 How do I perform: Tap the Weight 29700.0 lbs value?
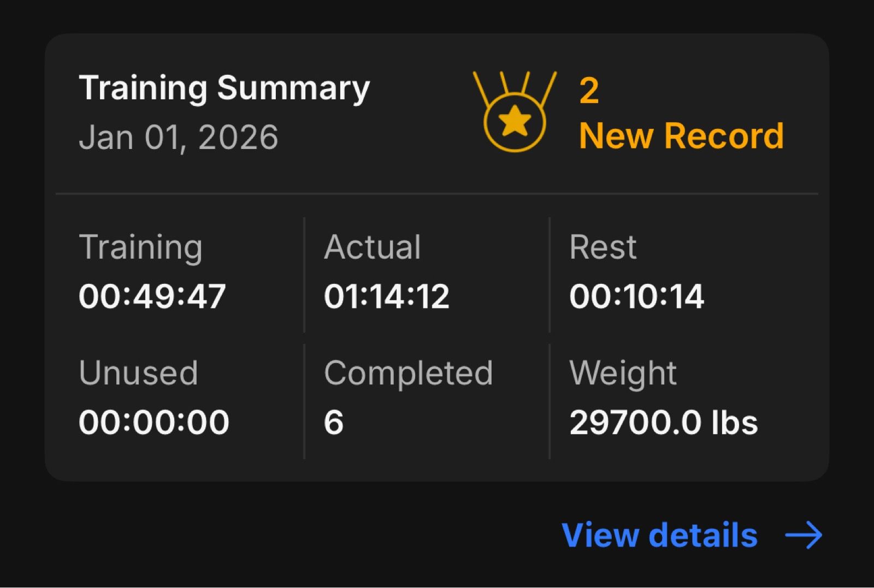coord(663,423)
